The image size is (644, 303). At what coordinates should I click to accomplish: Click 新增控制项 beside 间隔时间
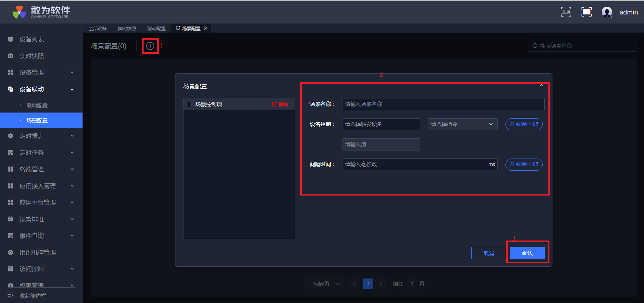pyautogui.click(x=524, y=165)
